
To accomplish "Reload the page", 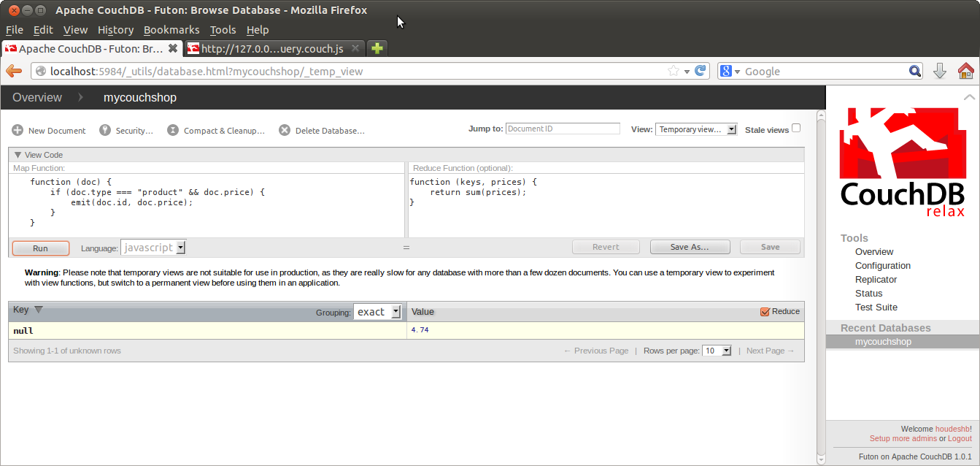I will [x=701, y=71].
